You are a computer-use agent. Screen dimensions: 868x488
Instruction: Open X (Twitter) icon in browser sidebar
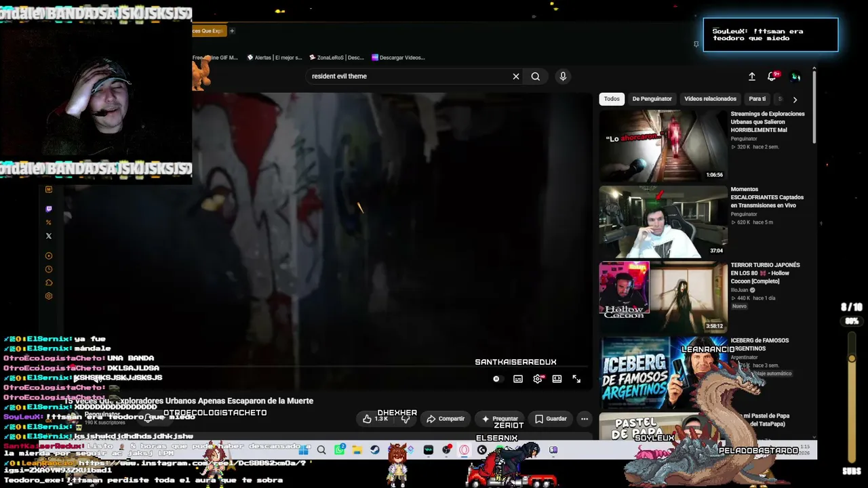tap(49, 236)
